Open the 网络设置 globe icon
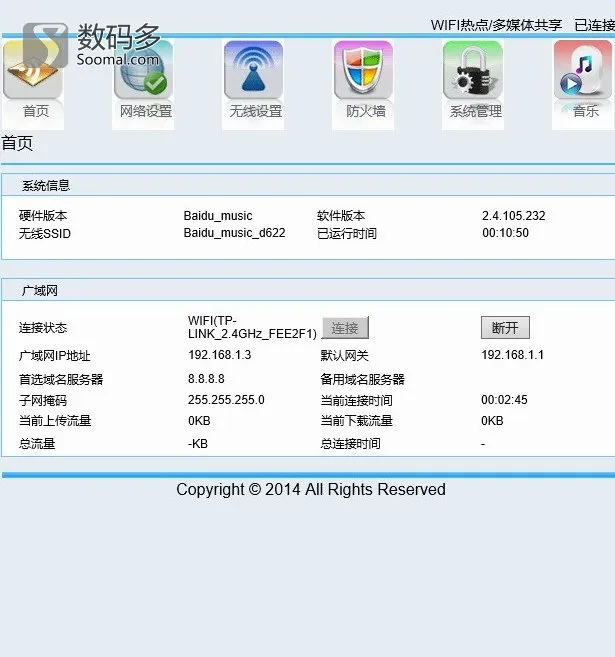The width and height of the screenshot is (615, 657). (144, 70)
